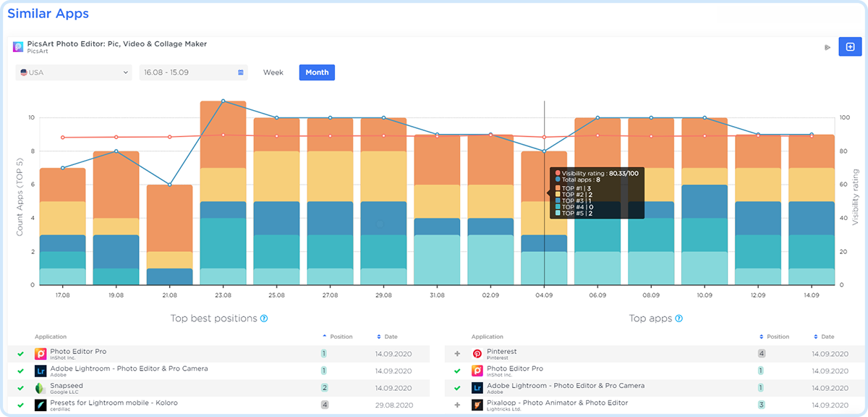The width and height of the screenshot is (868, 417).
Task: Switch to the Week view
Action: [x=273, y=72]
